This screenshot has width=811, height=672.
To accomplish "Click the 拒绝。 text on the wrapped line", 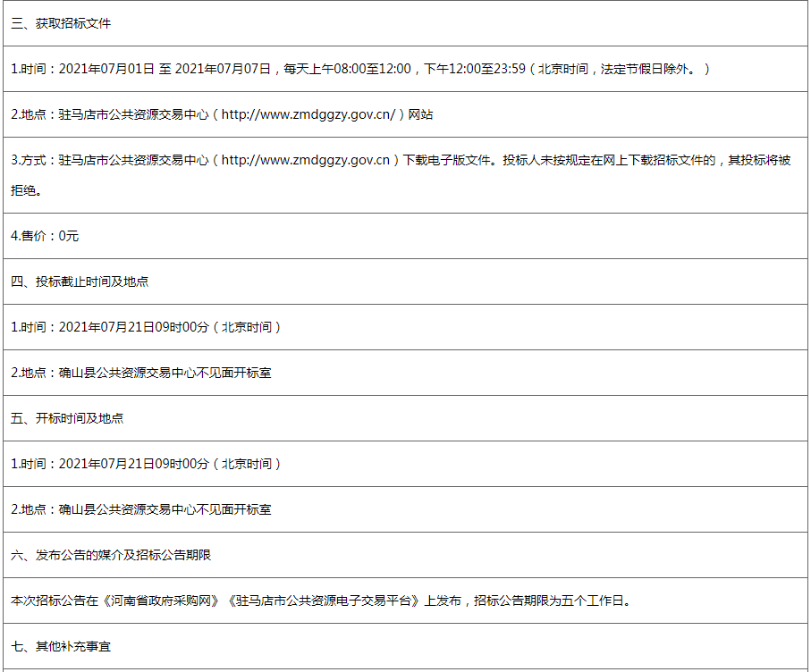I will pyautogui.click(x=27, y=190).
